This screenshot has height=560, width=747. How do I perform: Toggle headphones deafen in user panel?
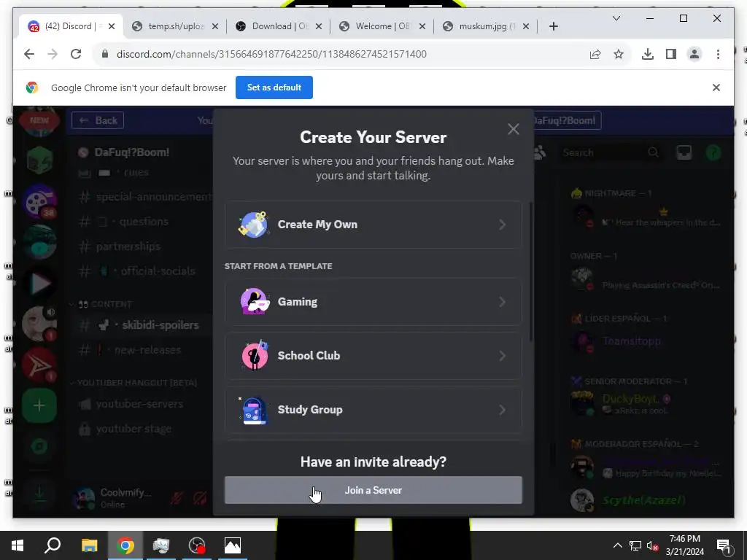coord(200,498)
